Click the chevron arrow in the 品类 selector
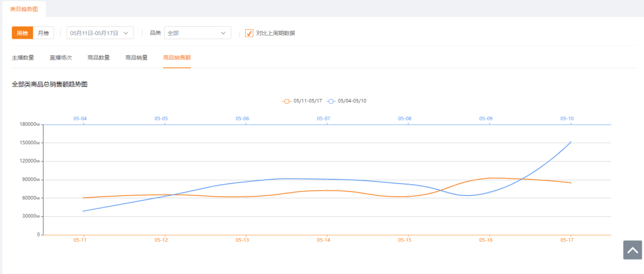Screen dimensions: 644x274 pos(224,33)
